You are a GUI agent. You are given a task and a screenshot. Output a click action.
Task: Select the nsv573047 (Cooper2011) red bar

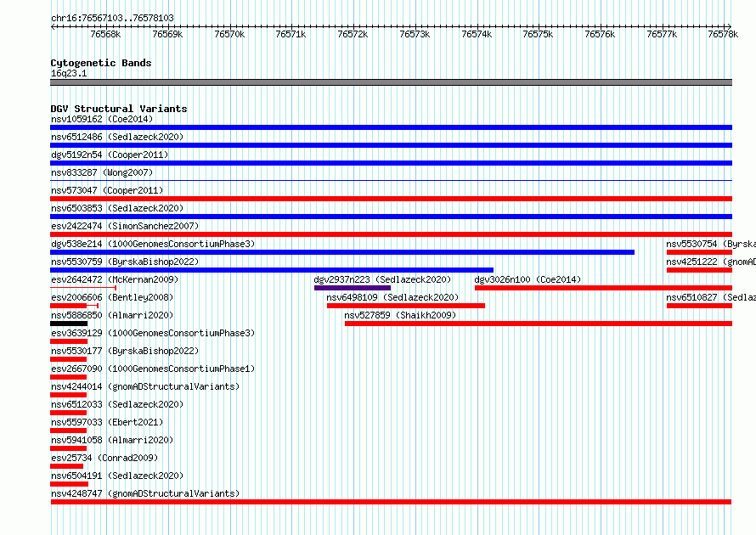(391, 199)
